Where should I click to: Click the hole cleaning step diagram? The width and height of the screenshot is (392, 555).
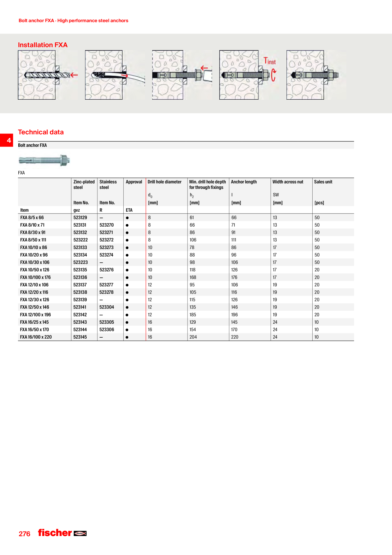115,75
